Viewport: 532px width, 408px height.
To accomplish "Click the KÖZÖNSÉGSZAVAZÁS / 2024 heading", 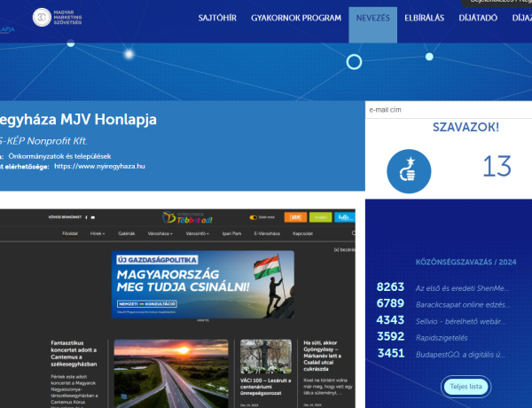I will coord(465,263).
